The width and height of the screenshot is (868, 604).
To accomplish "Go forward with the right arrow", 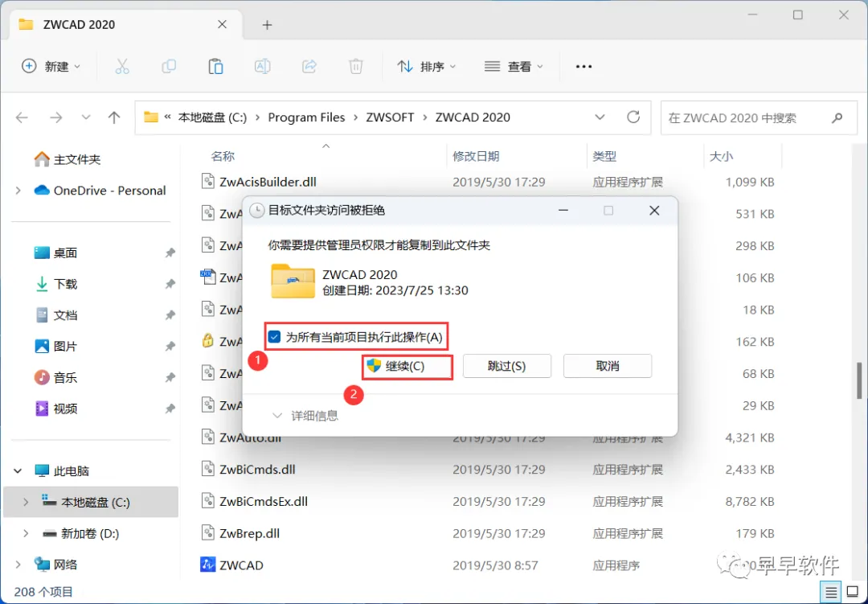I will pos(56,117).
